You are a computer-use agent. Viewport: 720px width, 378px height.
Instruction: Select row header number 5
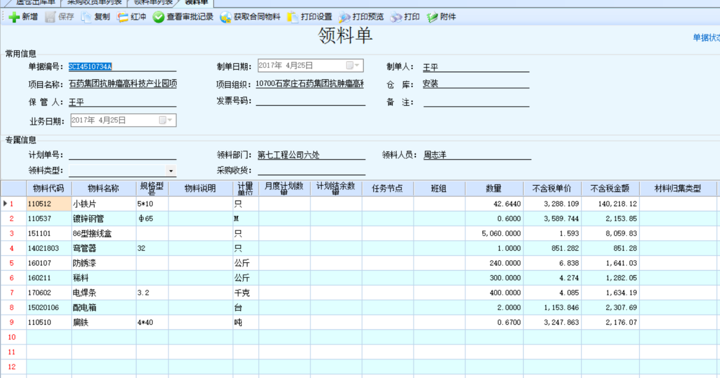click(13, 263)
